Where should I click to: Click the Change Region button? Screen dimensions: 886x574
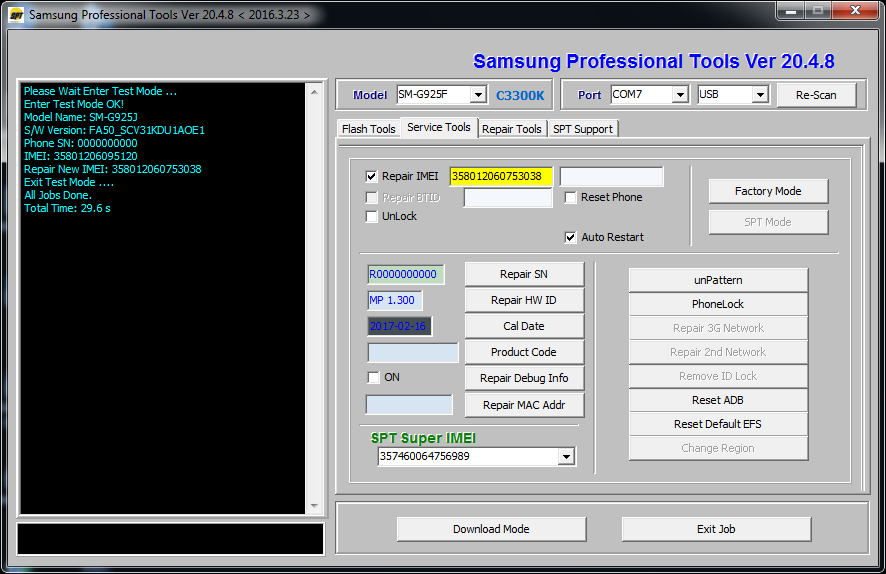[x=718, y=448]
